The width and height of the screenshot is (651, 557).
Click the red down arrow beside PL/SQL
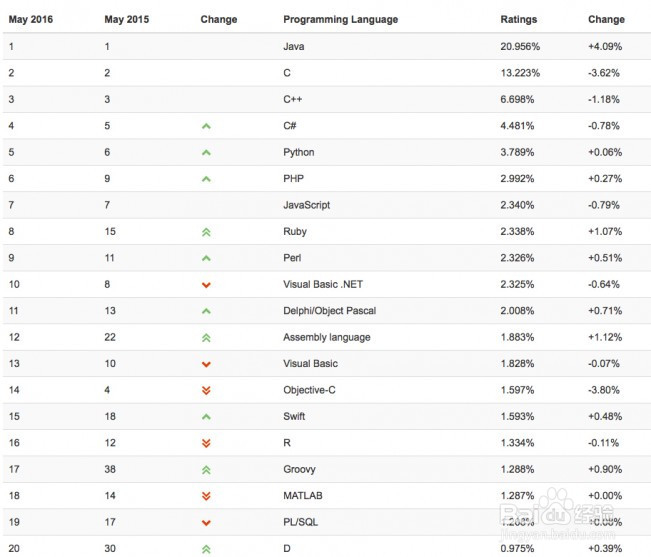tap(206, 522)
